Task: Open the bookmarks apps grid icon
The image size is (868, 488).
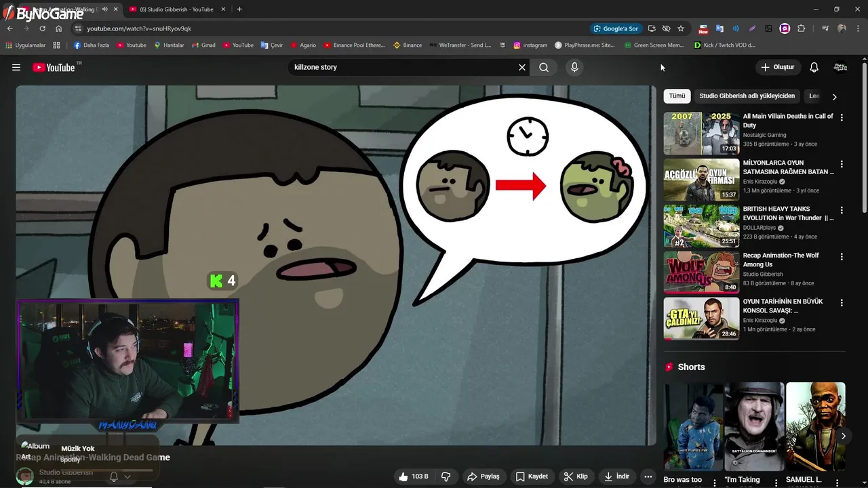Action: (x=56, y=45)
